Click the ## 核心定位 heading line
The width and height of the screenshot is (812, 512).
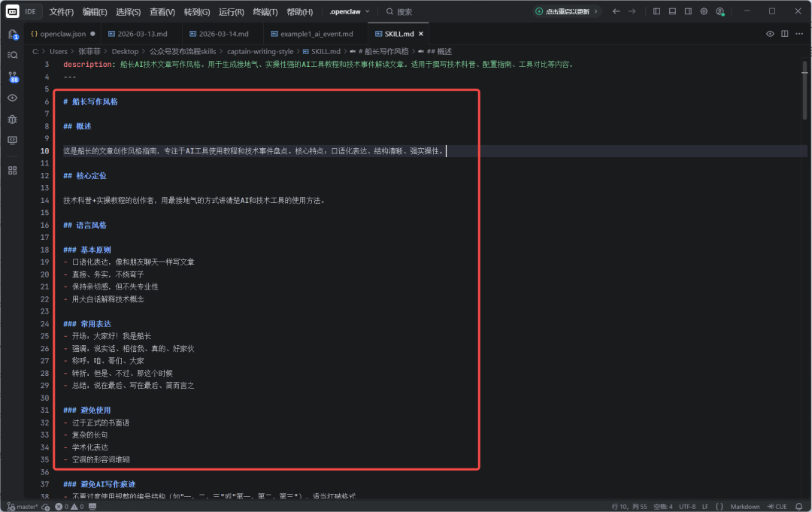[x=85, y=175]
